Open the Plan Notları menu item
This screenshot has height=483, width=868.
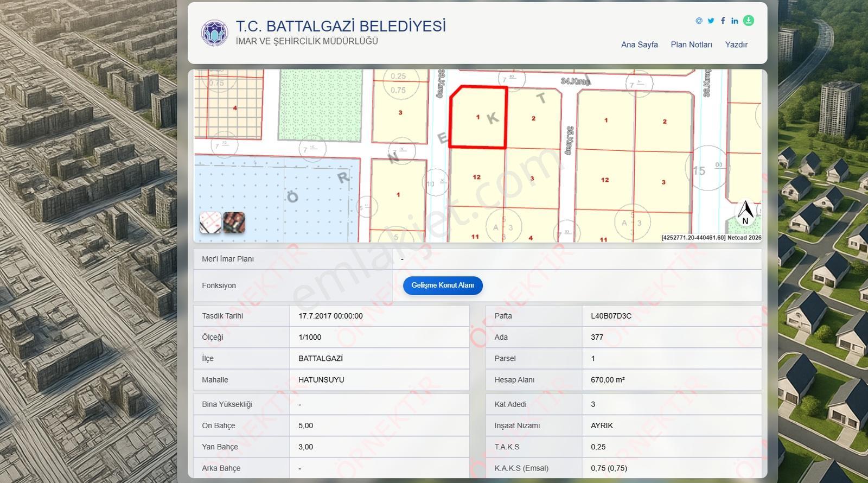692,45
